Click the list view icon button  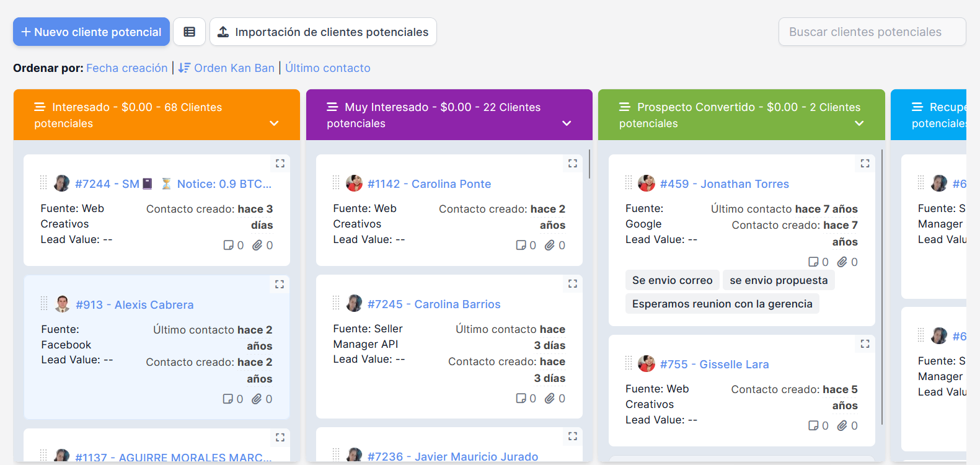tap(189, 32)
